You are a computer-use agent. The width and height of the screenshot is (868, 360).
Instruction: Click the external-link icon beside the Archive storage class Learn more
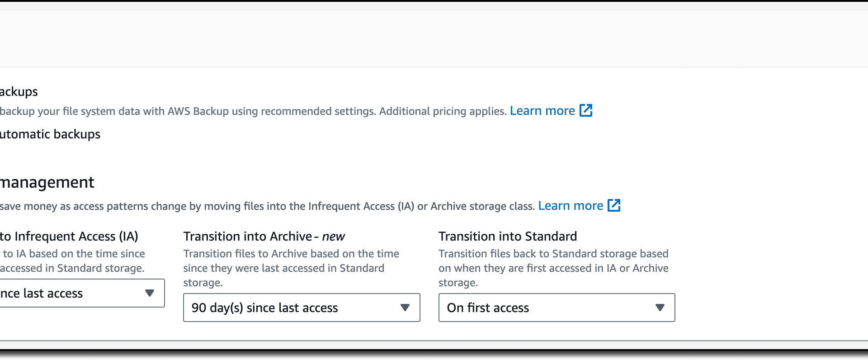614,205
